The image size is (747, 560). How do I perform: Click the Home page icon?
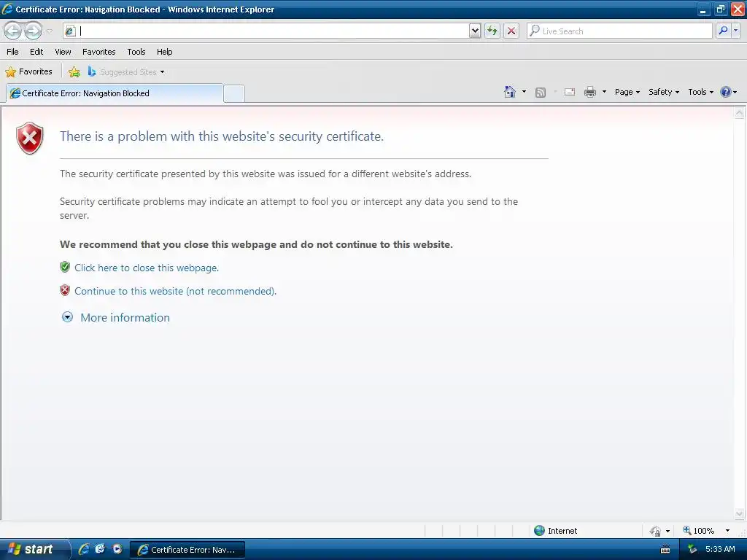click(x=510, y=92)
